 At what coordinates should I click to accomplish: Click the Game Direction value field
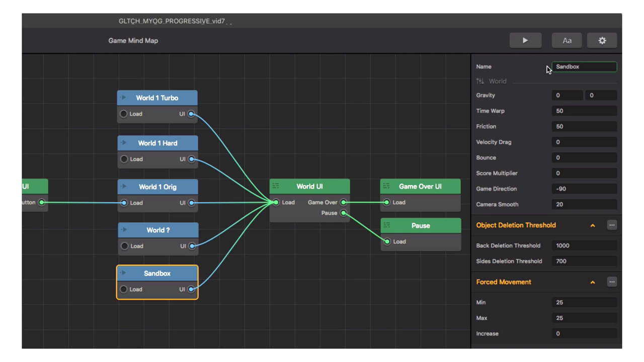[584, 189]
